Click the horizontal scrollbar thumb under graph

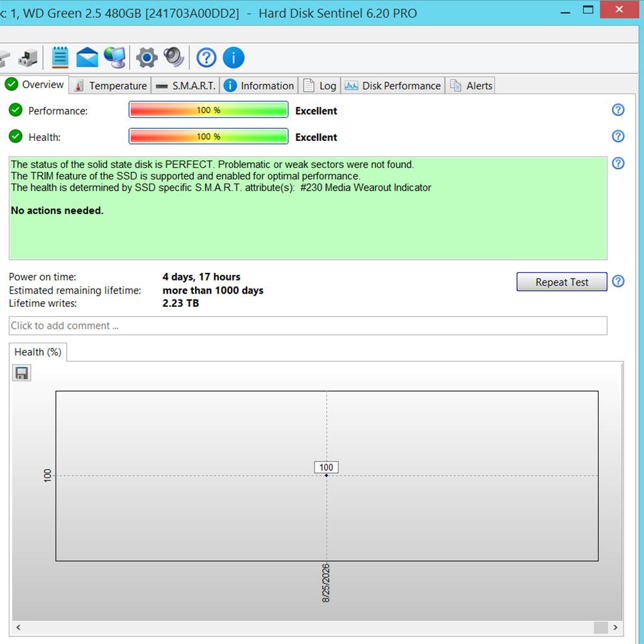[x=601, y=627]
